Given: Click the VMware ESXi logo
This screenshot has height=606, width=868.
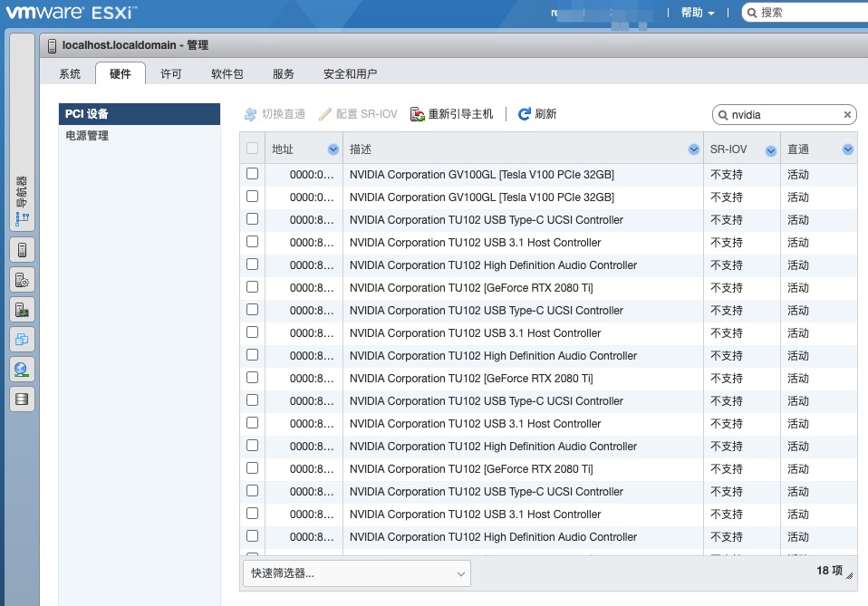Looking at the screenshot, I should click(x=71, y=13).
